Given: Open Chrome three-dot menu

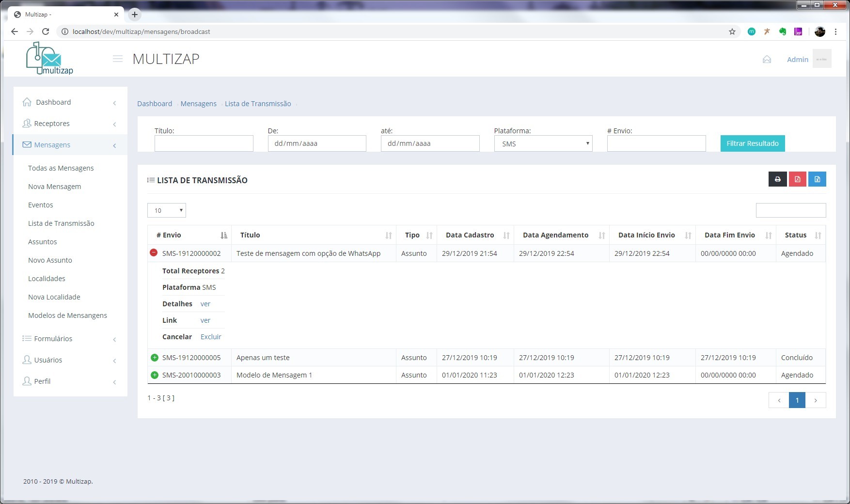Looking at the screenshot, I should click(x=836, y=31).
